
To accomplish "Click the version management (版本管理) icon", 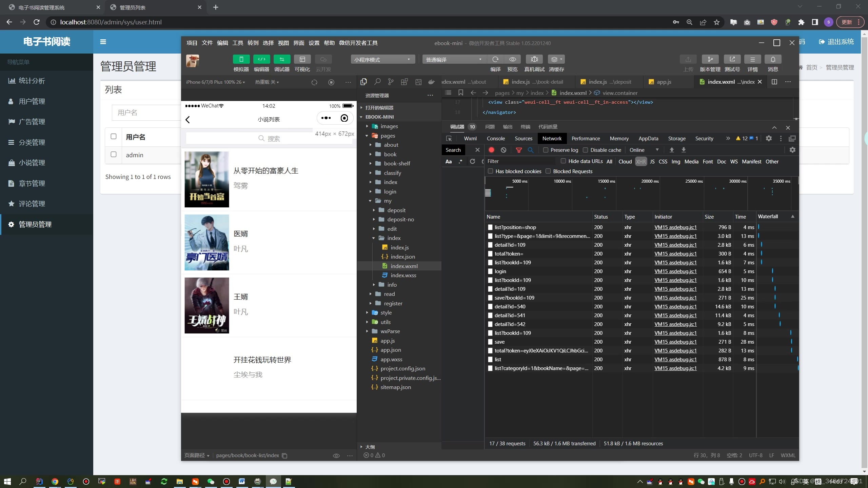I will coord(710,59).
